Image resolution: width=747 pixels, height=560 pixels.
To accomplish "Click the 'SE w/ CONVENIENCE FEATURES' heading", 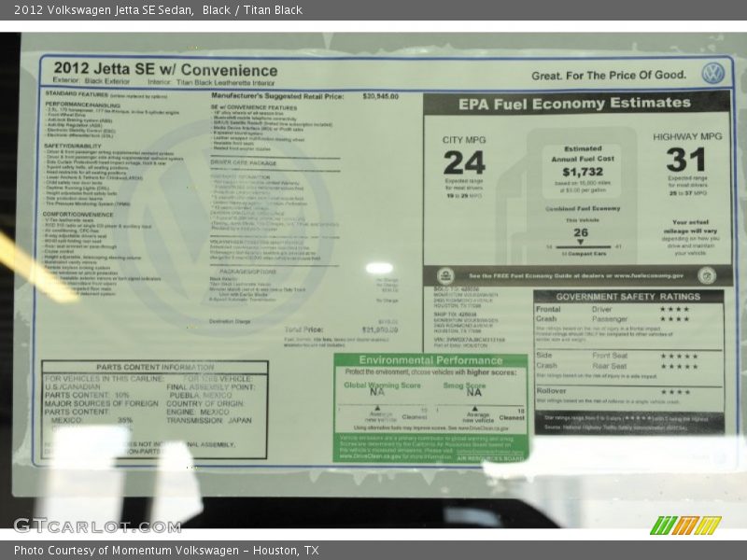I will coord(254,107).
